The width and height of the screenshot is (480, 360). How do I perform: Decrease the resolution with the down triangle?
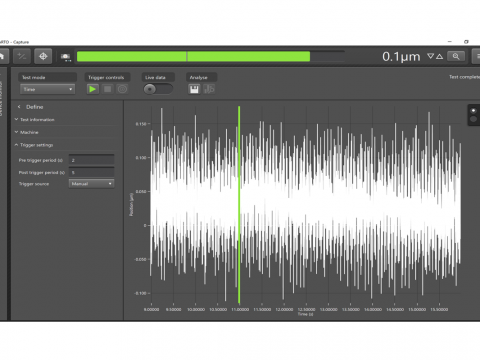click(431, 56)
